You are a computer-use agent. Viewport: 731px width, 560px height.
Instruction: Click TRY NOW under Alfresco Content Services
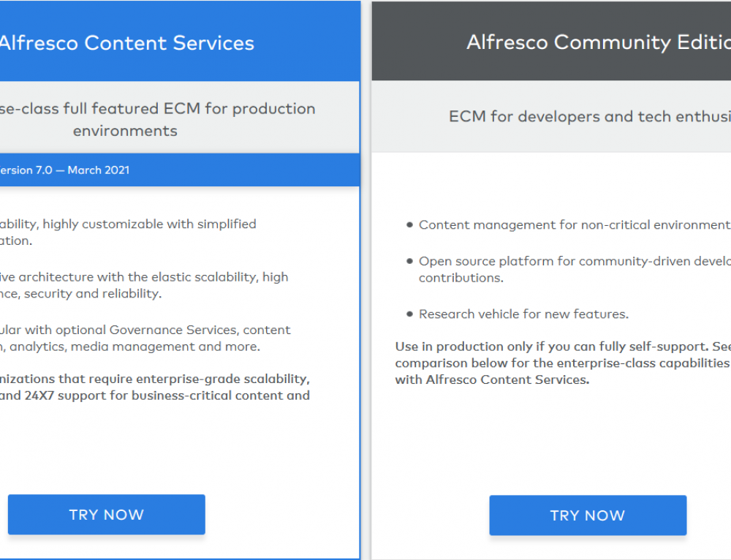click(106, 515)
